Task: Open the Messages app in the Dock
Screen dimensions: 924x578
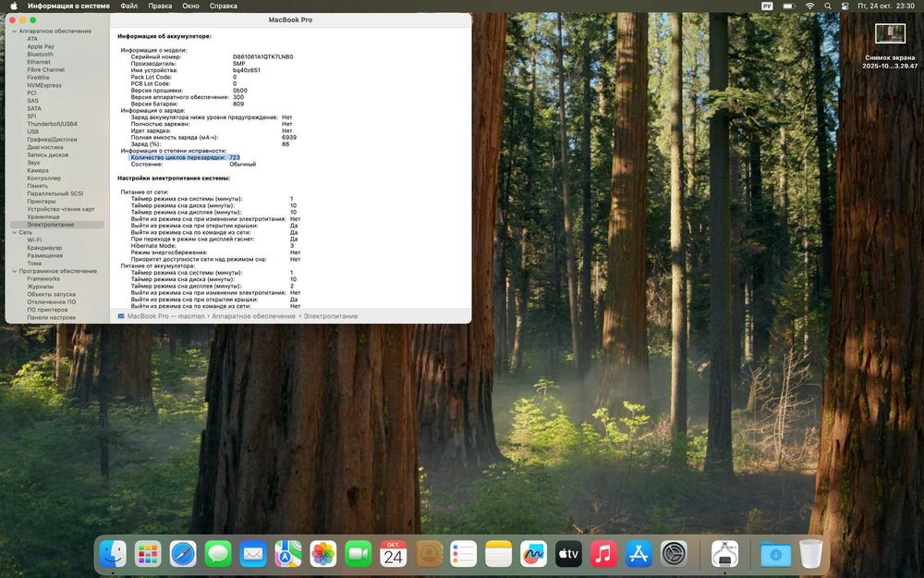Action: tap(218, 554)
